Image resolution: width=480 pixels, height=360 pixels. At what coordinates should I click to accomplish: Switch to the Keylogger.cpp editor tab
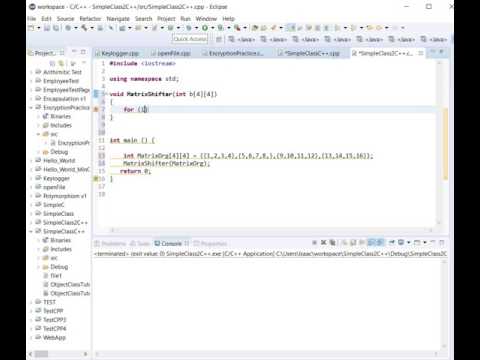tap(117, 53)
